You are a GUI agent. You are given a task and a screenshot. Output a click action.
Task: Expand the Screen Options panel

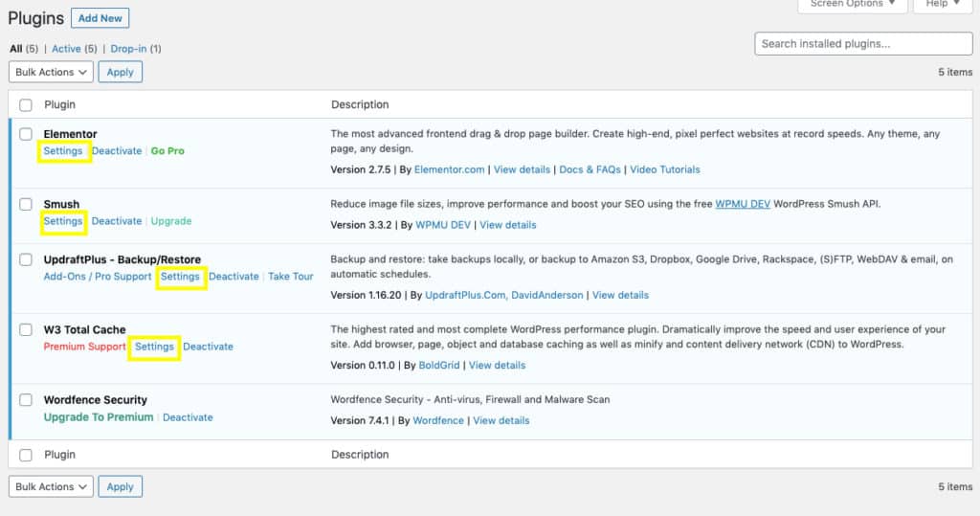coord(853,4)
